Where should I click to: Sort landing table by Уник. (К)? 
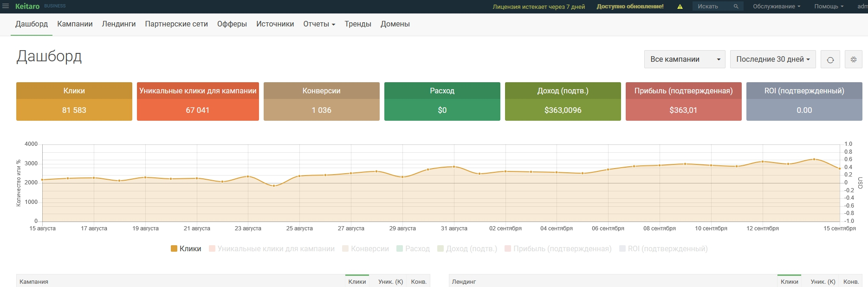point(823,281)
